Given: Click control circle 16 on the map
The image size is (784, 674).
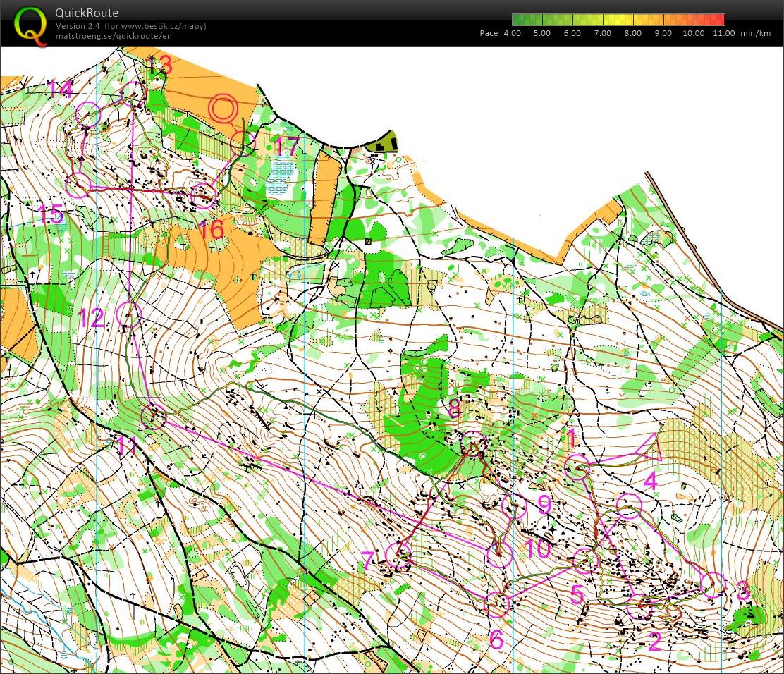Looking at the screenshot, I should [x=203, y=195].
